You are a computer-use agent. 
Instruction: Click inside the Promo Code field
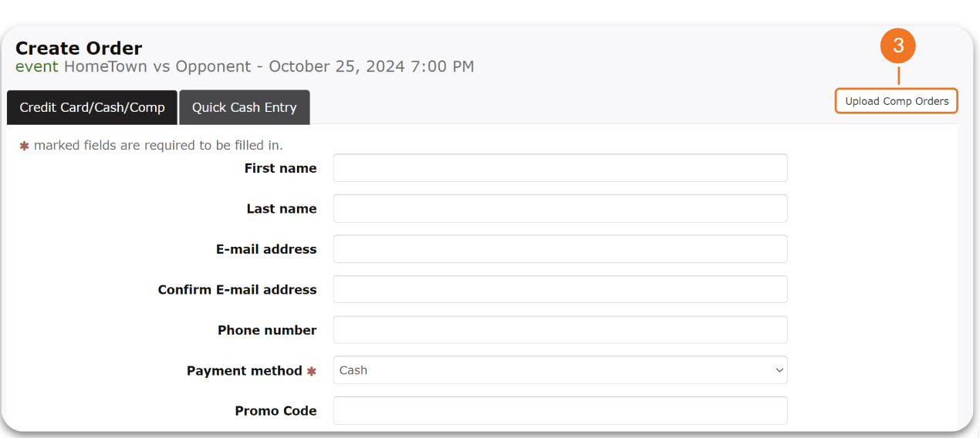559,411
